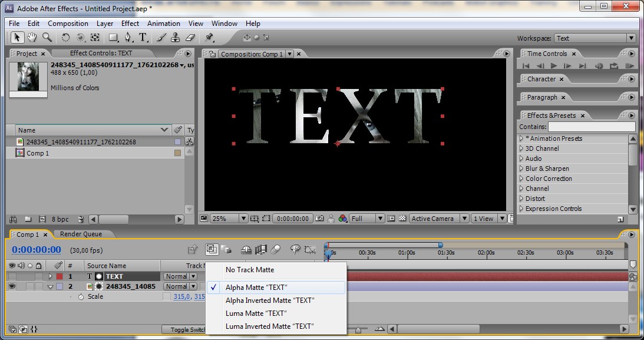Click the Puppet Pin tool
The width and height of the screenshot is (644, 340).
pos(209,38)
